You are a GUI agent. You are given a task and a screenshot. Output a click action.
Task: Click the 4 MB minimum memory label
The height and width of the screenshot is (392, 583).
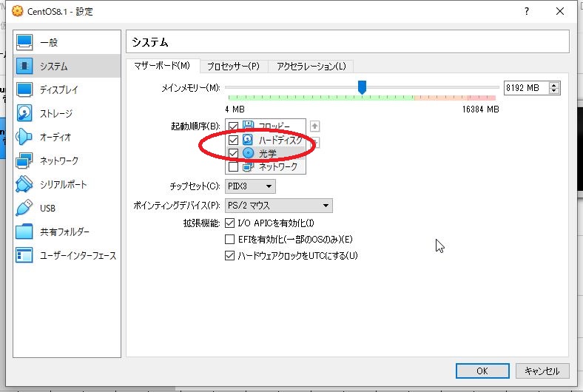(235, 109)
